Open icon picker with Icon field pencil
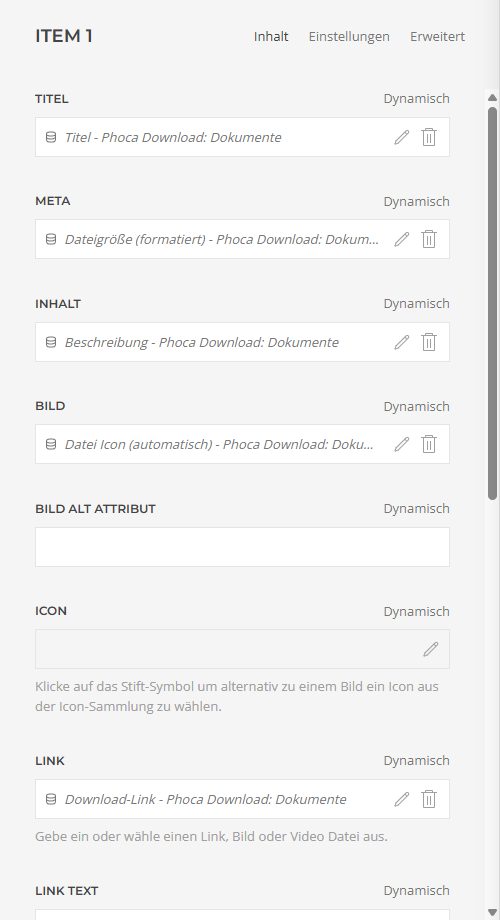500x920 pixels. click(x=431, y=649)
